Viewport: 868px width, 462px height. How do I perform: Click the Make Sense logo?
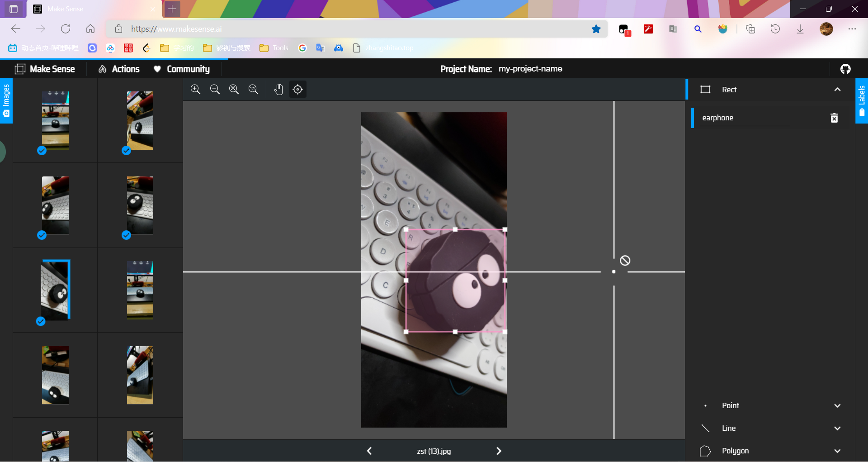45,69
